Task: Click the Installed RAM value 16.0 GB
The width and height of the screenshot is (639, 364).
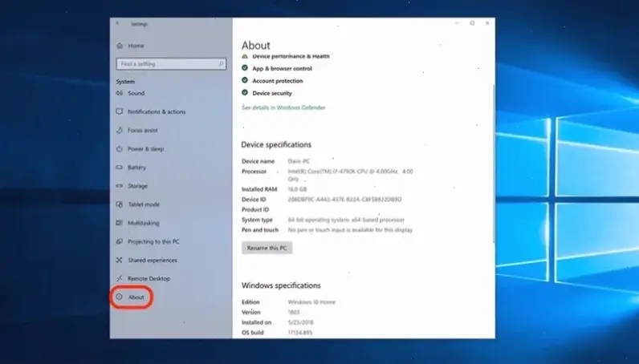Action: click(x=297, y=189)
